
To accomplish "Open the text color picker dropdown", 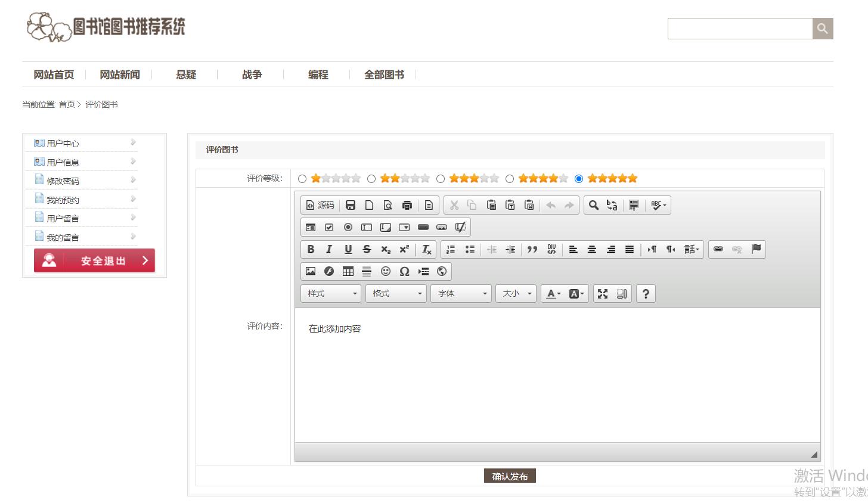I will click(553, 293).
